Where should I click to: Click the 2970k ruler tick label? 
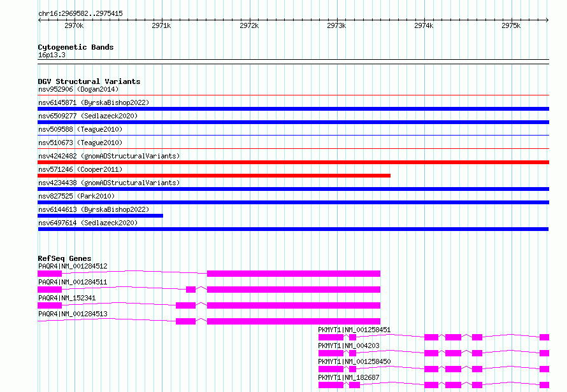[74, 25]
